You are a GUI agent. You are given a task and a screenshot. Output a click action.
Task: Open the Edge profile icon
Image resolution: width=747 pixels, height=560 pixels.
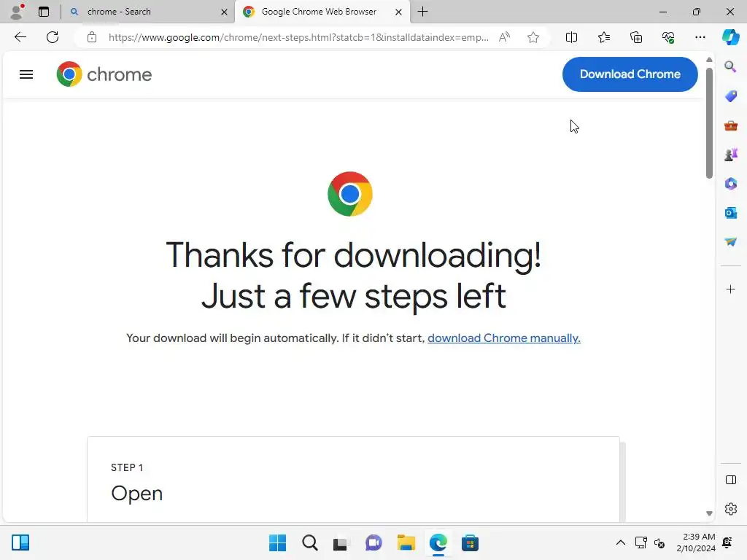coord(17,12)
